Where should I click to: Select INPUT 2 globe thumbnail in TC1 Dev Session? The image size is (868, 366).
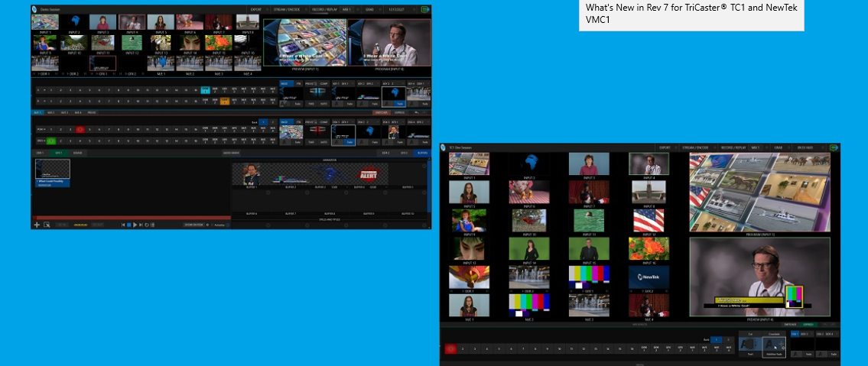528,164
